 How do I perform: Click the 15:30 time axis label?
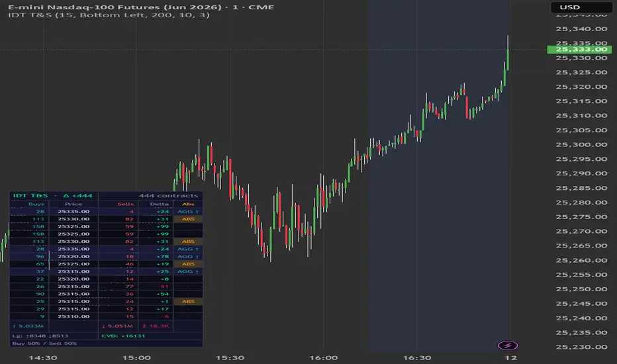click(x=230, y=357)
